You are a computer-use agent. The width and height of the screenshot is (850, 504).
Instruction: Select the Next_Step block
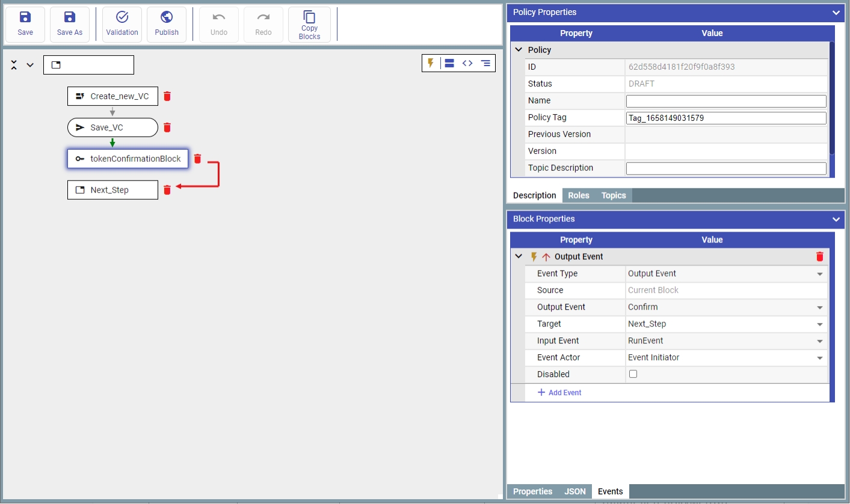tap(112, 190)
